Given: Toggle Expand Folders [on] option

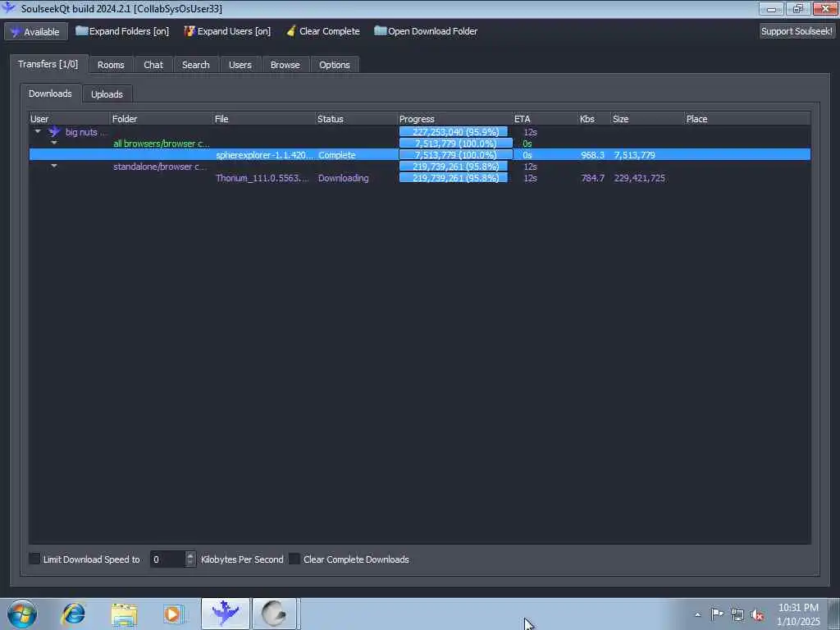Looking at the screenshot, I should (x=122, y=31).
